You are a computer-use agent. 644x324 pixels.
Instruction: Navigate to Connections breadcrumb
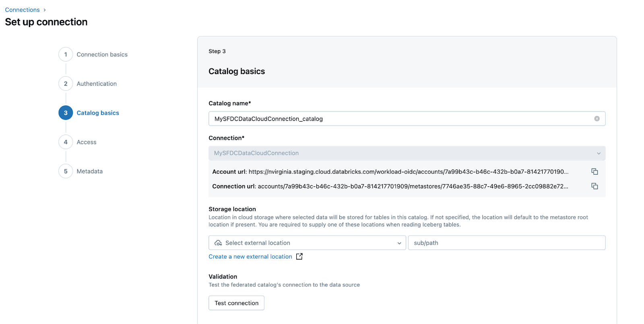tap(22, 10)
